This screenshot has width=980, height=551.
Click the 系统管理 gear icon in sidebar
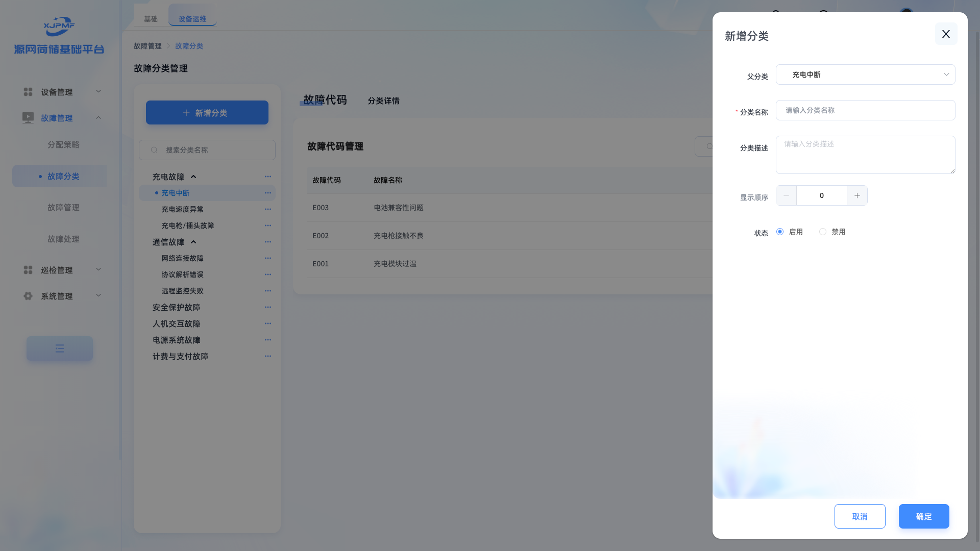coord(28,296)
